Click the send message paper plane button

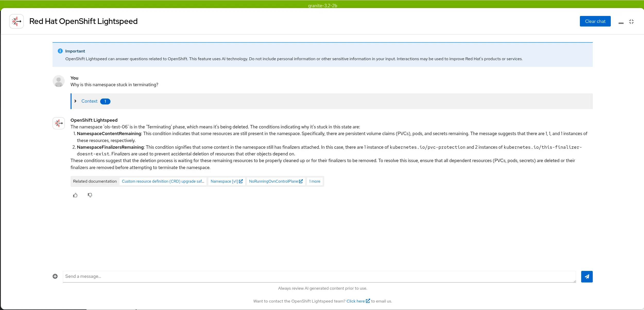[587, 277]
